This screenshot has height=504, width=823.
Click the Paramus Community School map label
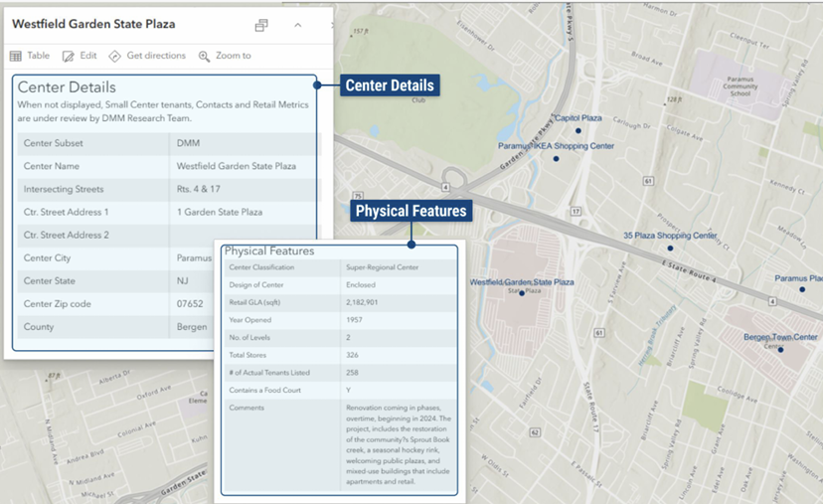coord(741,86)
